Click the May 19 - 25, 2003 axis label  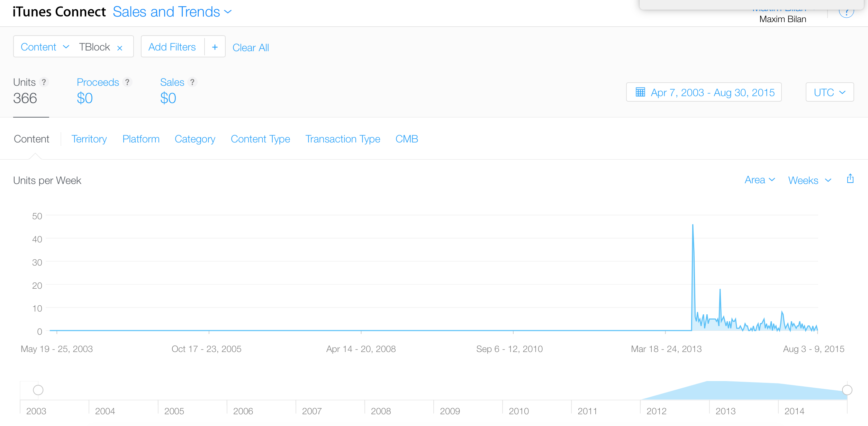(x=57, y=349)
